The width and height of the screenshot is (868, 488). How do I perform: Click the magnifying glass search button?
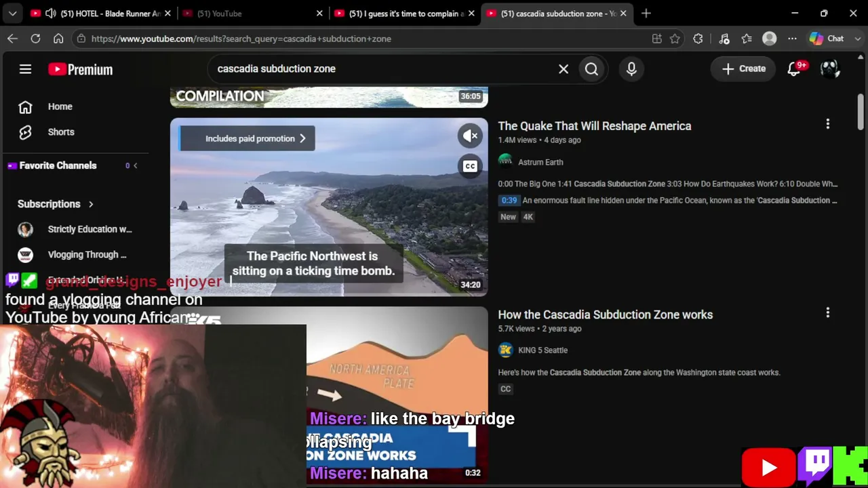click(591, 68)
